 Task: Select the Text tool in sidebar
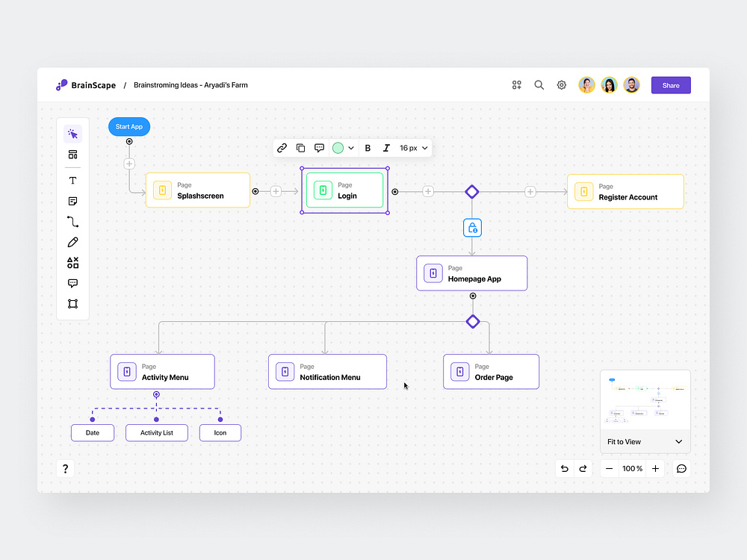point(72,180)
